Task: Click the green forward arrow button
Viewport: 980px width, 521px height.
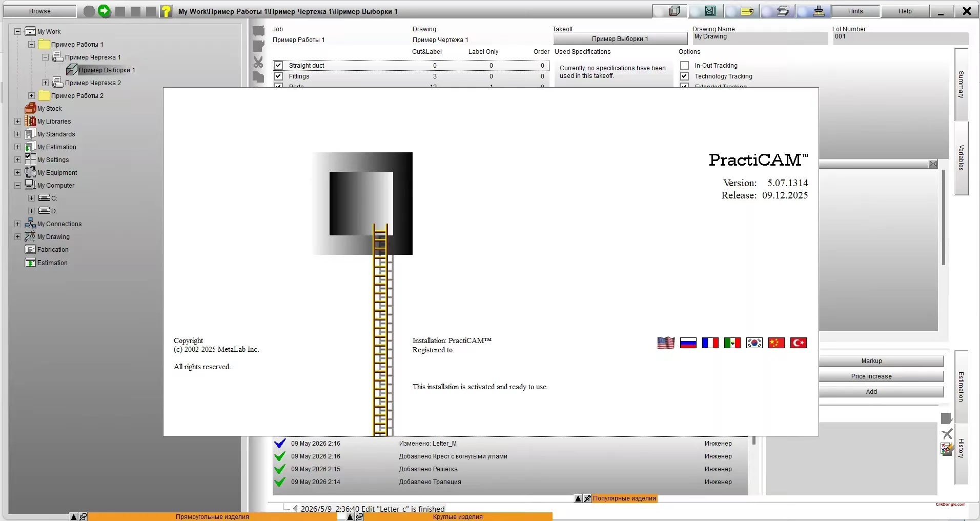Action: 105,11
